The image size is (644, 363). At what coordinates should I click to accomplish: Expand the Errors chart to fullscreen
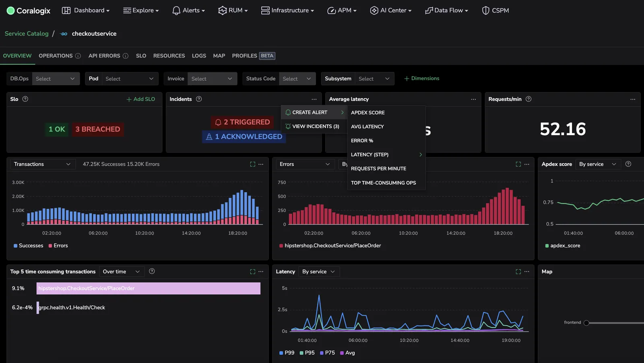[x=518, y=164]
